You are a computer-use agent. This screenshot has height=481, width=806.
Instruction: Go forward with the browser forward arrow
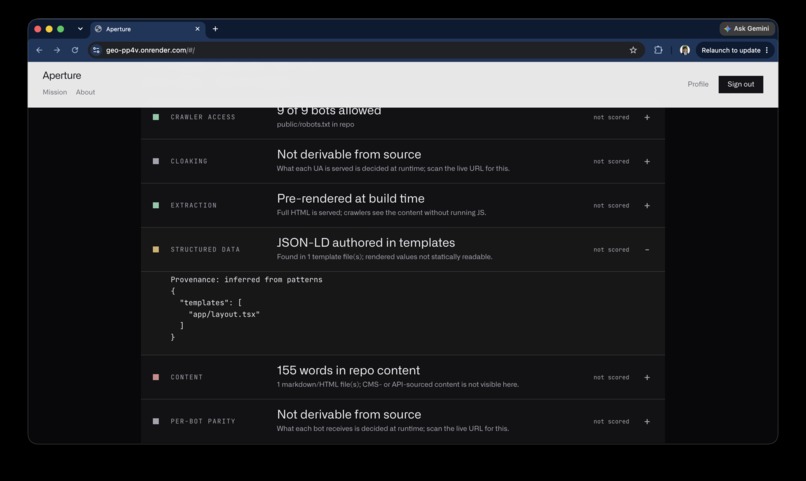click(x=57, y=50)
